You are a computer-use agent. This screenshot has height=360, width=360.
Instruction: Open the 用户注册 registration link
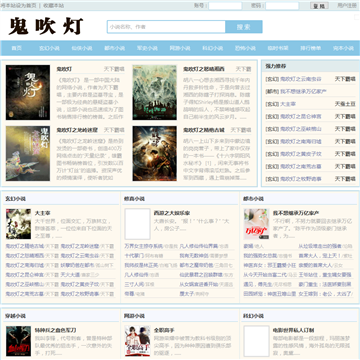click(347, 6)
